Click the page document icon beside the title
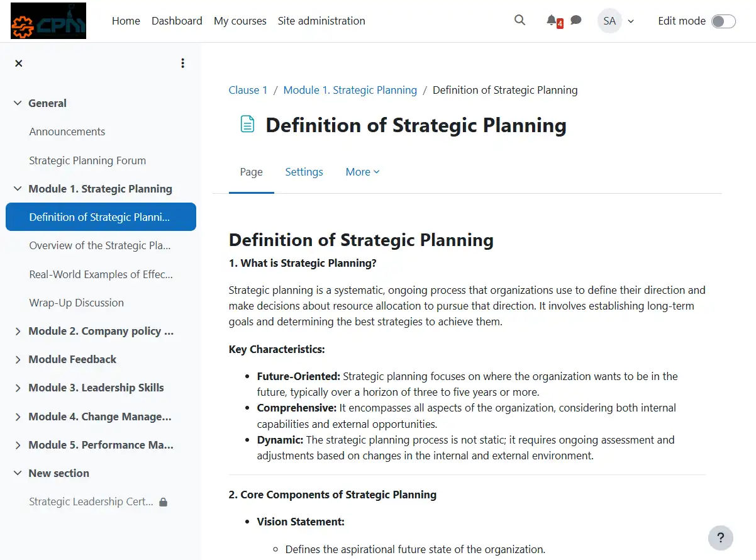 [x=247, y=124]
